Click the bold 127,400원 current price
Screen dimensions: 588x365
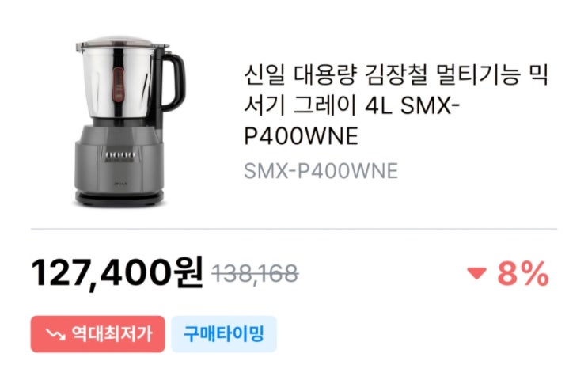(117, 273)
